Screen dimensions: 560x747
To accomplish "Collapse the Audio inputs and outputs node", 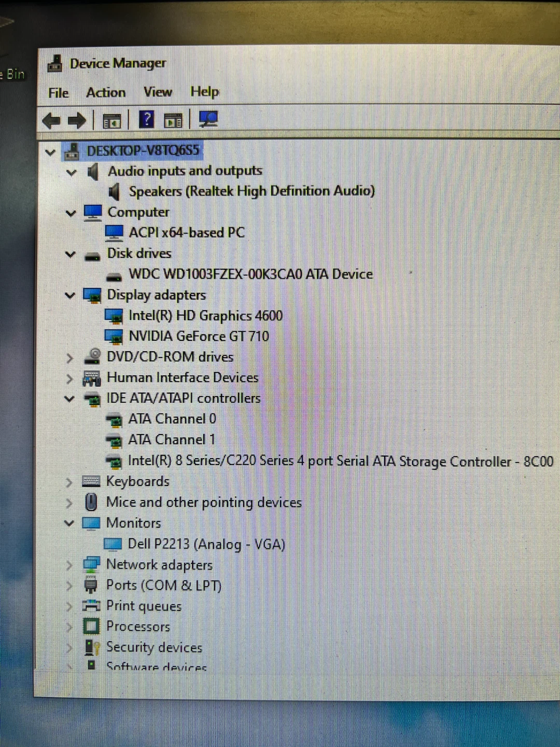I will tap(71, 172).
